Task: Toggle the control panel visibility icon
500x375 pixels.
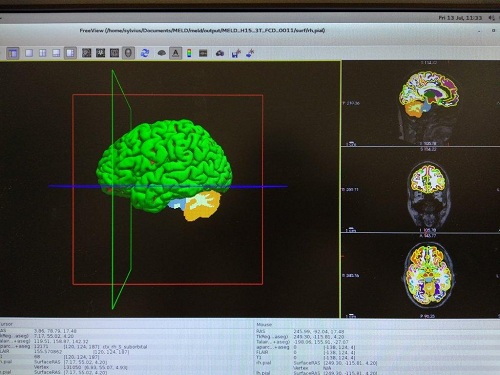Action: coord(13,53)
